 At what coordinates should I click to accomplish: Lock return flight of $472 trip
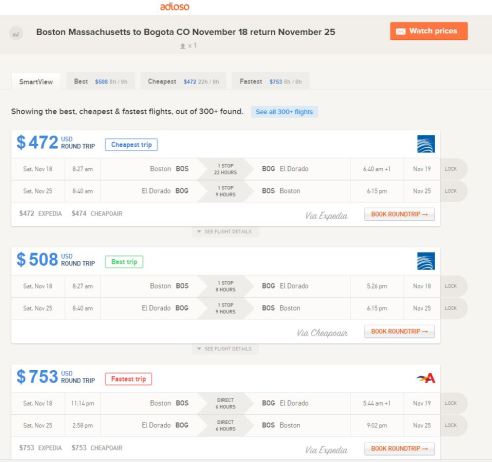[453, 191]
